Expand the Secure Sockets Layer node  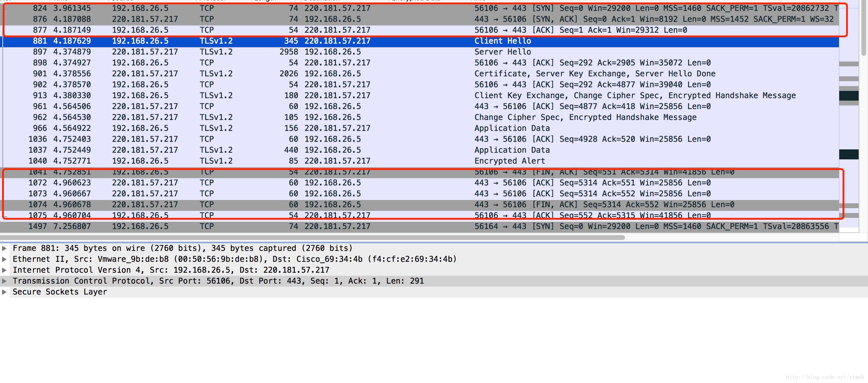click(x=4, y=292)
